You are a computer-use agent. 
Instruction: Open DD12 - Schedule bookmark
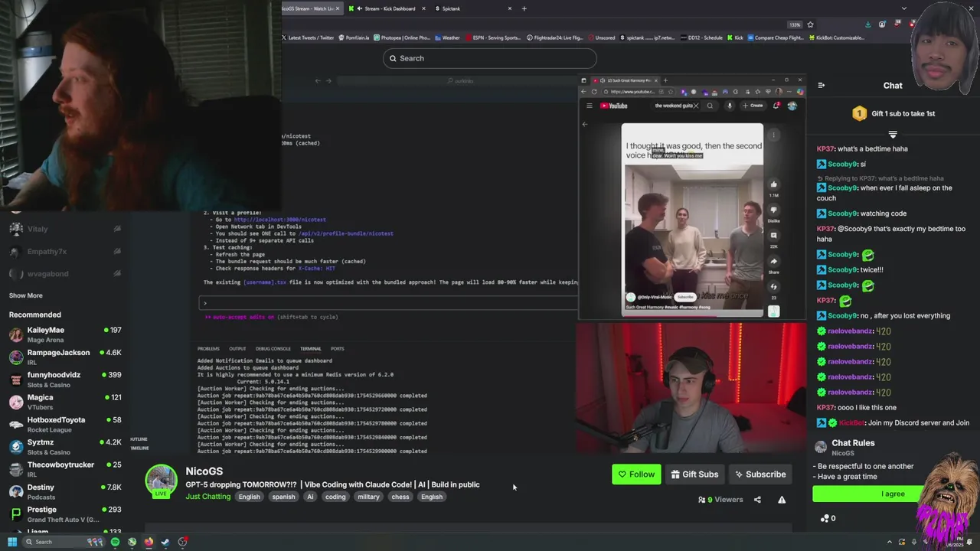coord(701,37)
